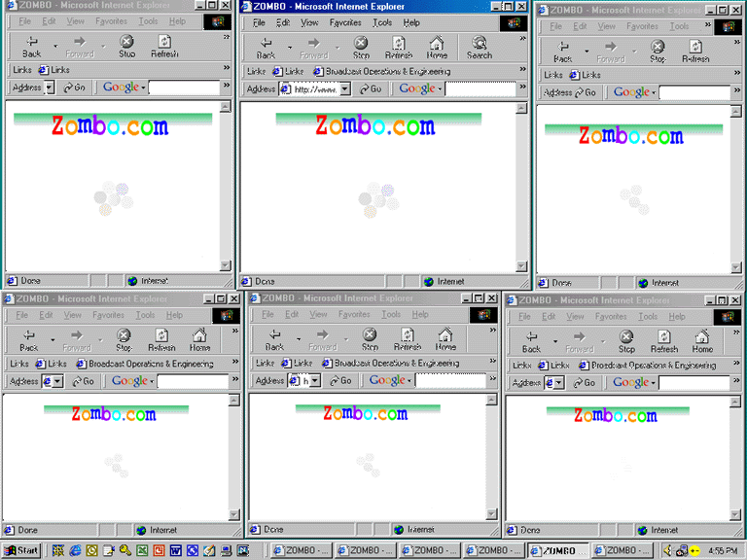The image size is (747, 560).
Task: Click Back in the top-left ZOMBO window
Action: tap(31, 47)
